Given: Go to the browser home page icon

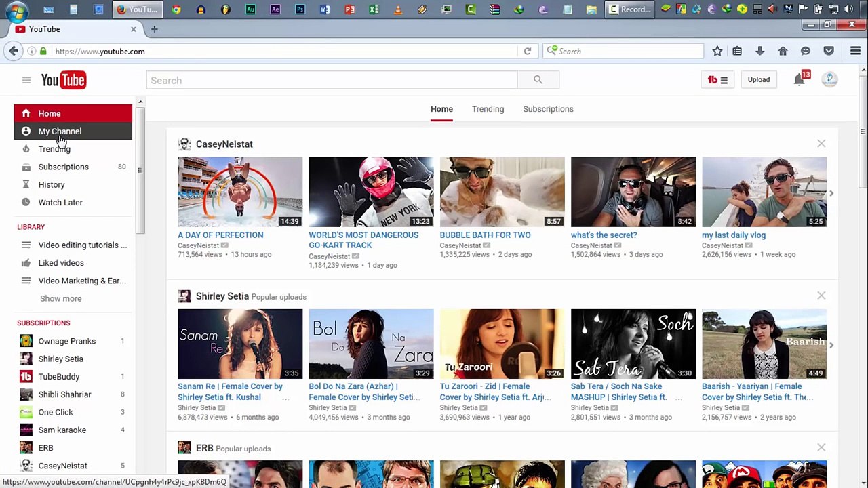Looking at the screenshot, I should tap(783, 51).
